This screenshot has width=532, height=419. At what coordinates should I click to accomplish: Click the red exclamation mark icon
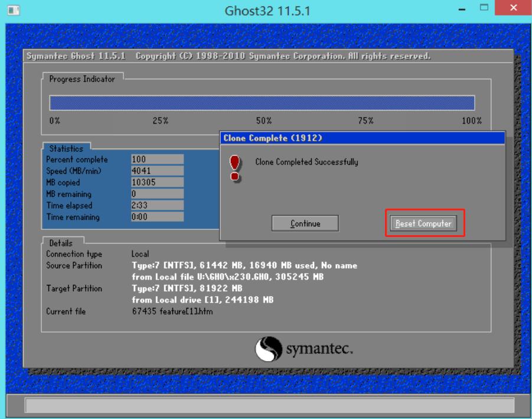click(x=235, y=168)
